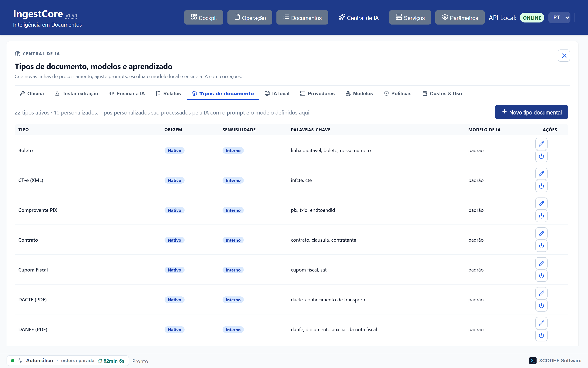This screenshot has width=588, height=368.
Task: Toggle power for Contrato type
Action: (x=541, y=246)
